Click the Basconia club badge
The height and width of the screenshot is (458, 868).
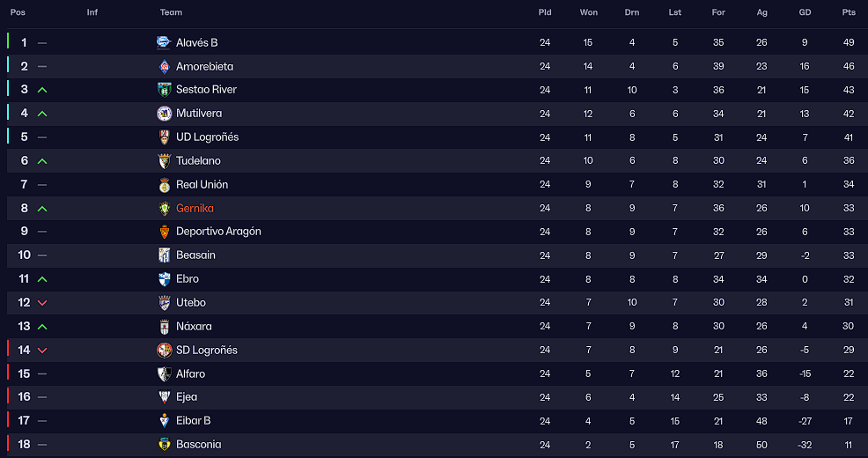(x=164, y=444)
